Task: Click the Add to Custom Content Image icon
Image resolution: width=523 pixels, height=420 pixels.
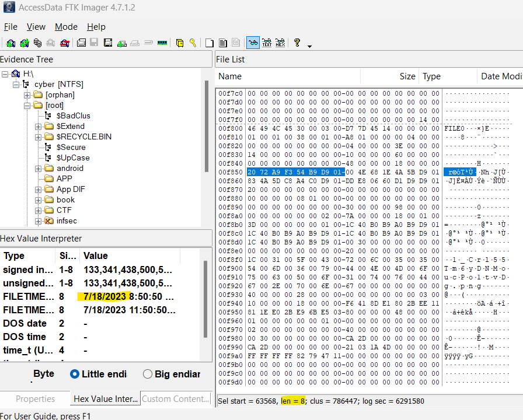Action: click(x=122, y=43)
